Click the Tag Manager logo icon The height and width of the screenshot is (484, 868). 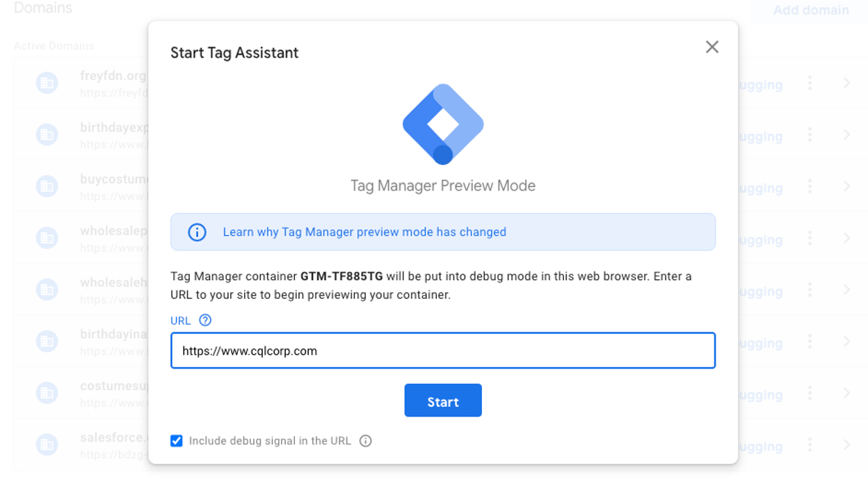tap(443, 124)
